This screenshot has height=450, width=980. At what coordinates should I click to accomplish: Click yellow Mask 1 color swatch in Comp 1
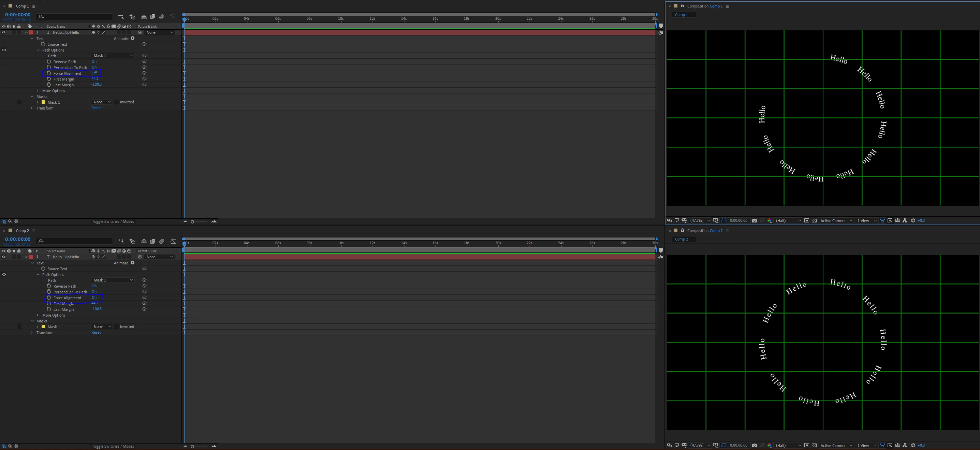tap(43, 102)
